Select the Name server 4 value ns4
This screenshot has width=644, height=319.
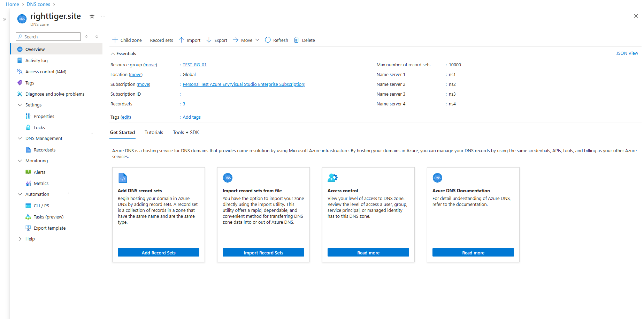point(452,104)
